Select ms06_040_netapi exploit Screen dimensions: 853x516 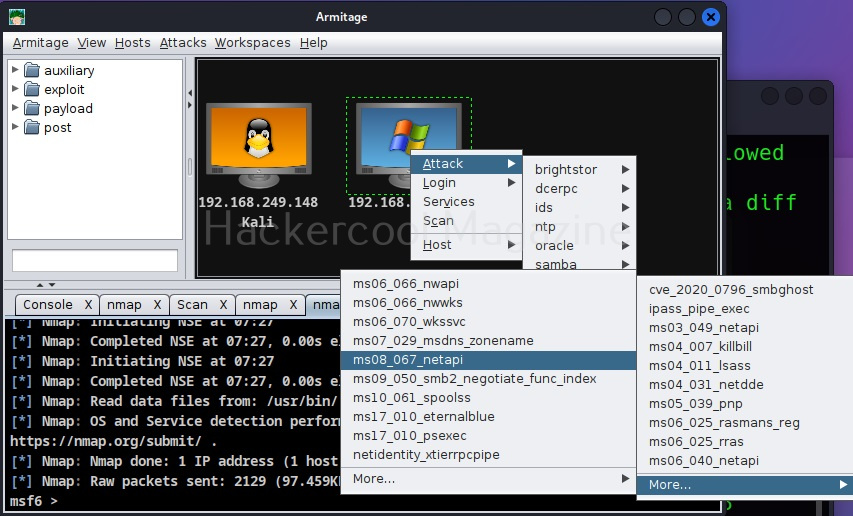pos(745,461)
